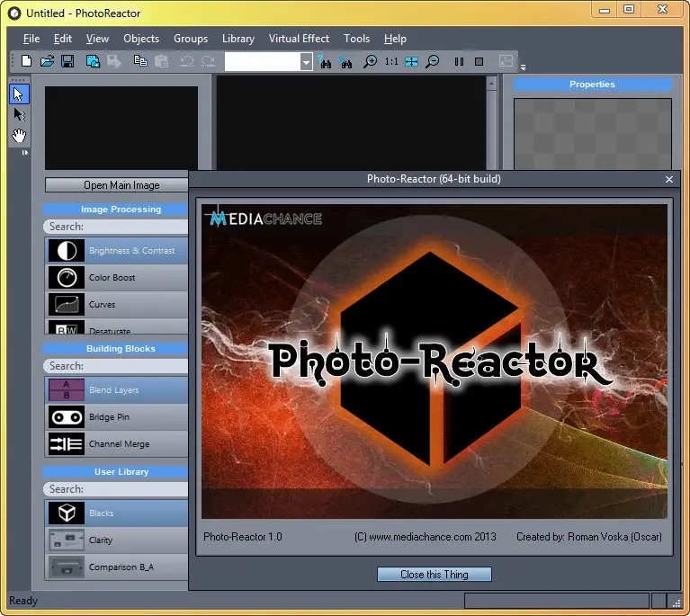This screenshot has height=616, width=690.
Task: Create a new file from toolbar
Action: [x=26, y=61]
